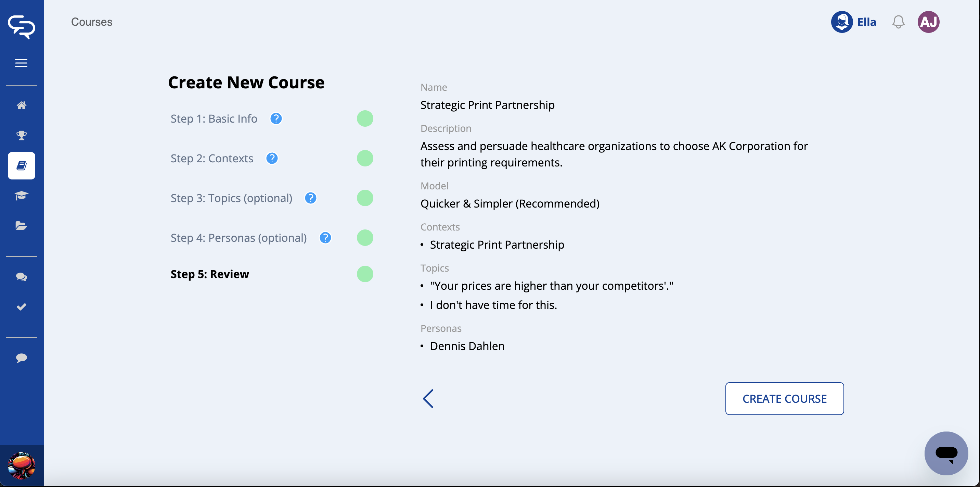Show help for Step 4 Personas
The height and width of the screenshot is (487, 980).
(x=325, y=238)
